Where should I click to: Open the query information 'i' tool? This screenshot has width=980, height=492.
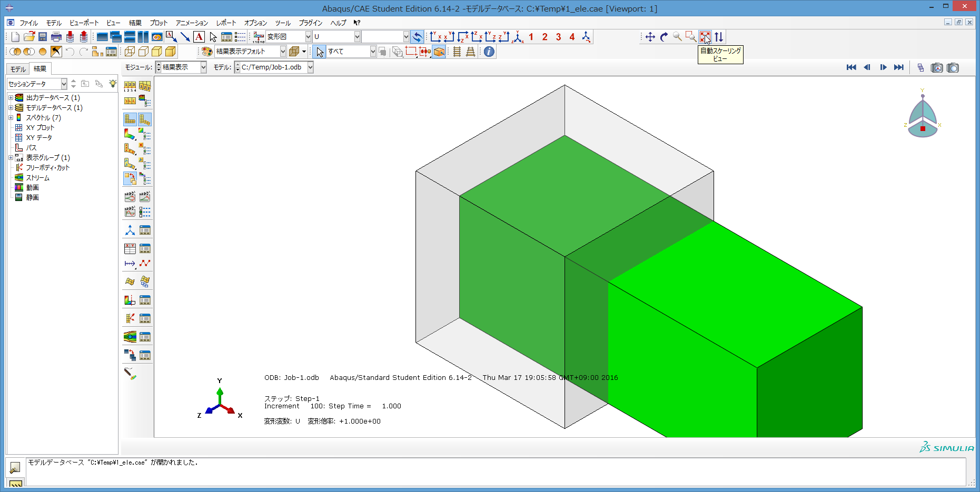[489, 52]
